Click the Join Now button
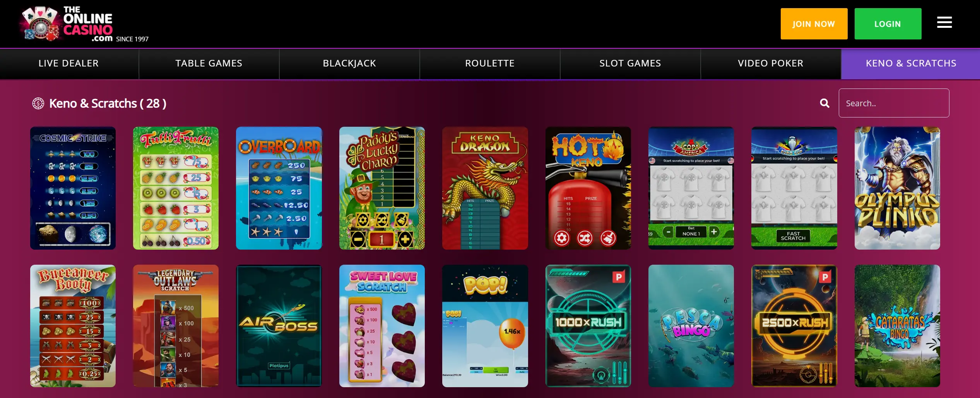980x398 pixels. [814, 24]
